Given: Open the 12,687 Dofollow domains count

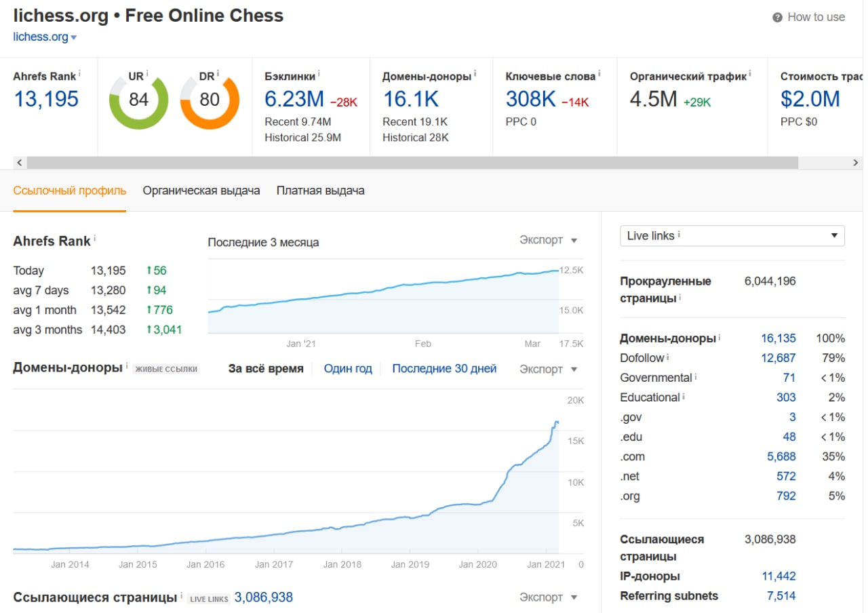Looking at the screenshot, I should tap(778, 358).
